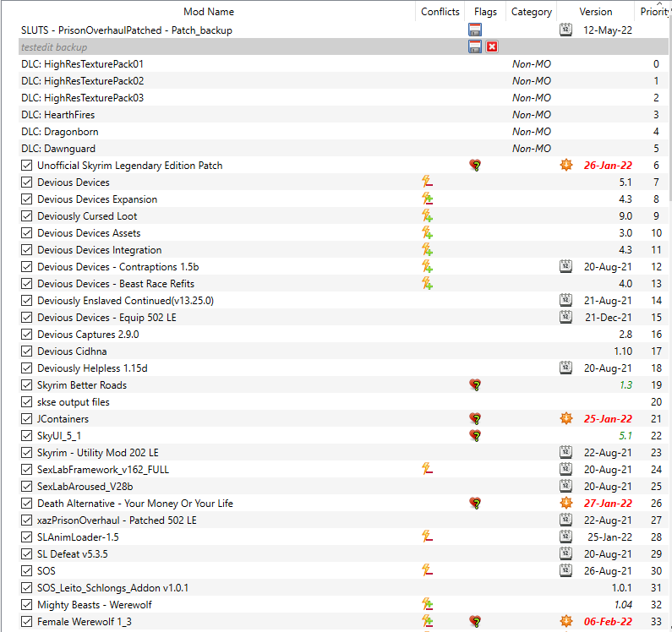Select the DLC: Dragonborn row
This screenshot has height=632, width=672.
coord(344,132)
